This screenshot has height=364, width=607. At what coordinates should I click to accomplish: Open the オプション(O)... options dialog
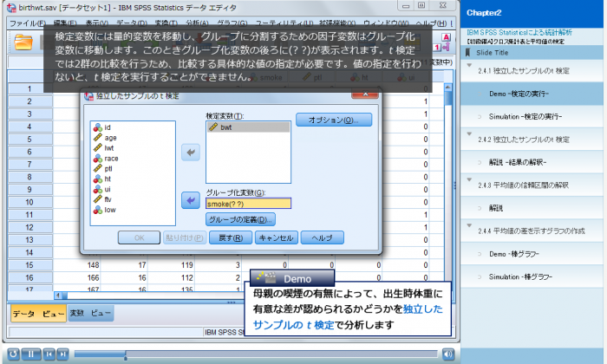[334, 120]
